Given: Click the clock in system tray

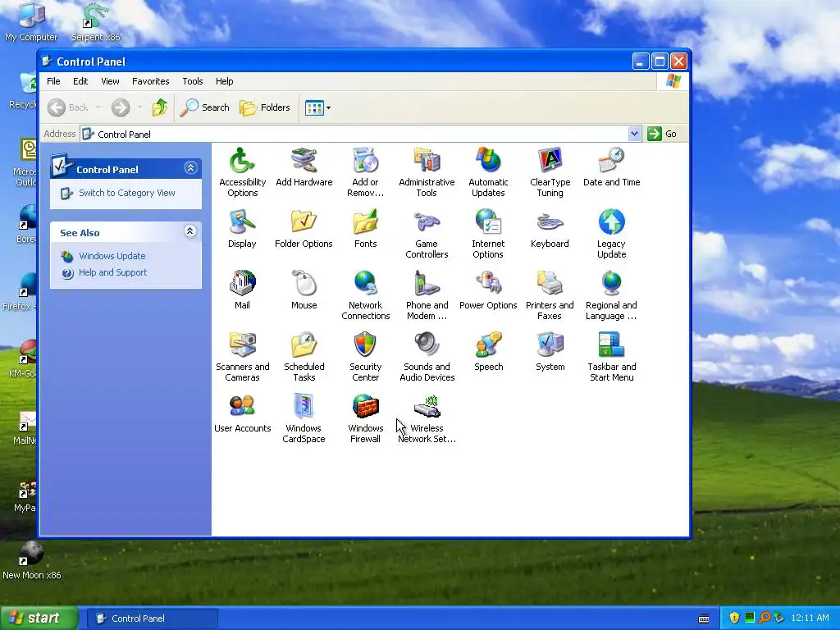Looking at the screenshot, I should [810, 619].
